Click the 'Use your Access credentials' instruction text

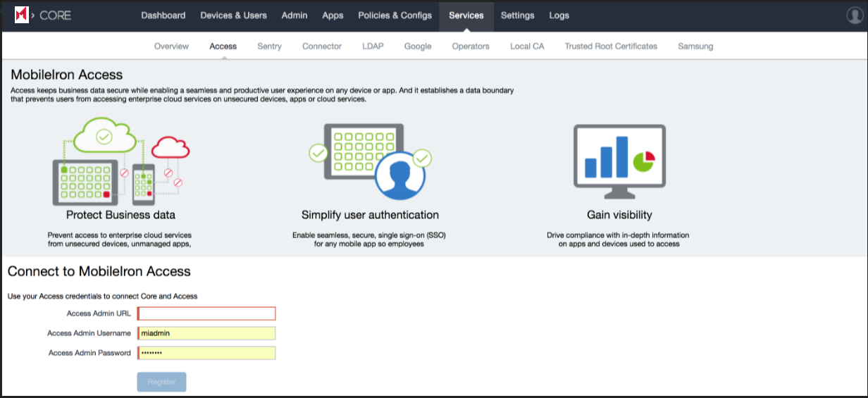click(x=102, y=297)
